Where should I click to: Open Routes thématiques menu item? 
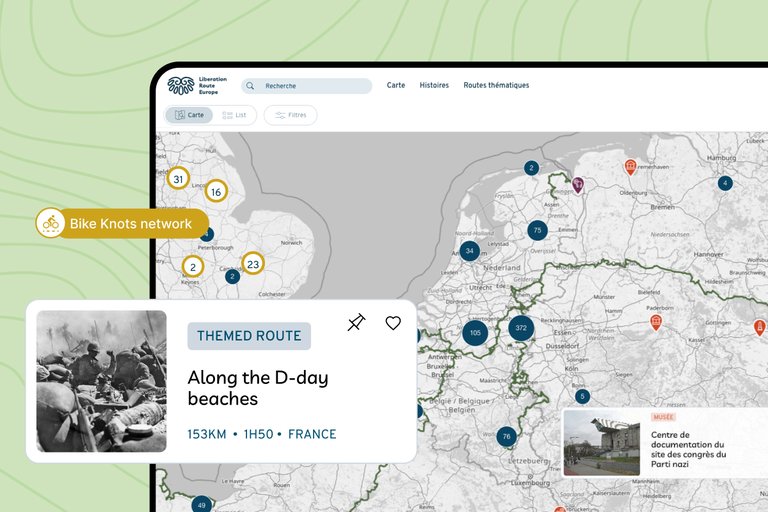click(x=496, y=85)
